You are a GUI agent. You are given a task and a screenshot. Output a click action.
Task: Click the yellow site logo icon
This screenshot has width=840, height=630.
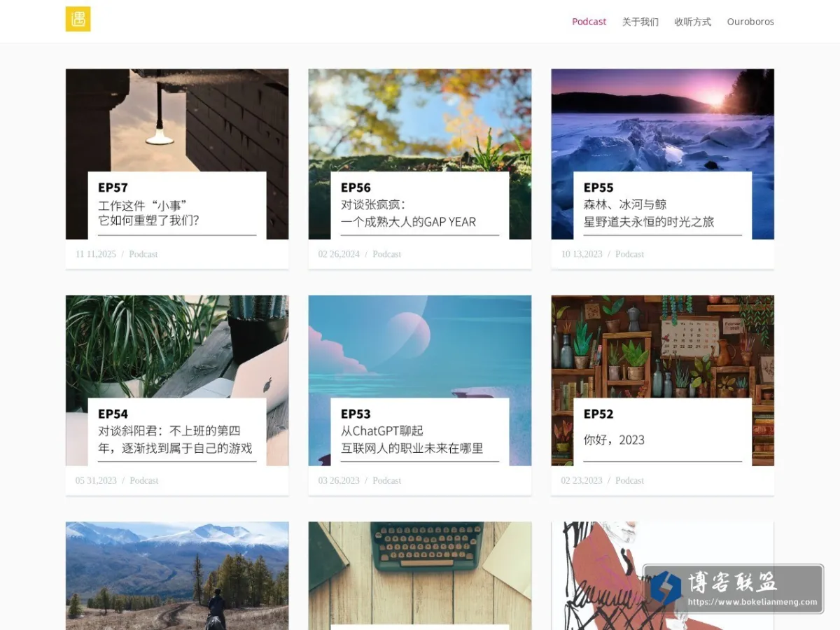78,19
